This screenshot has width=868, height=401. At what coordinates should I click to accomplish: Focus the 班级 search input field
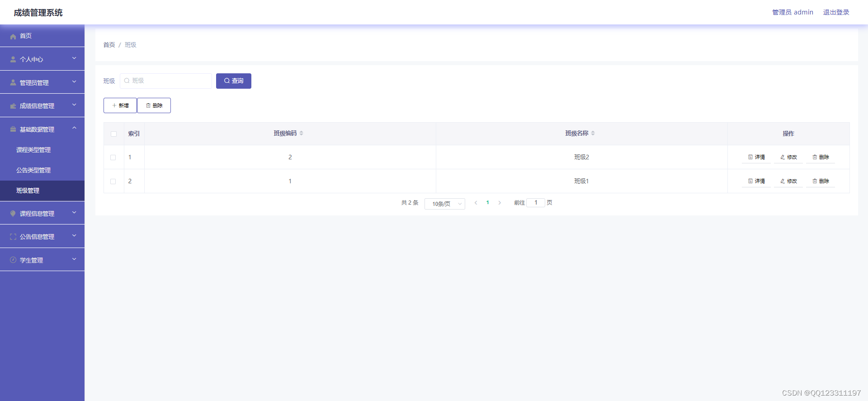coord(166,81)
